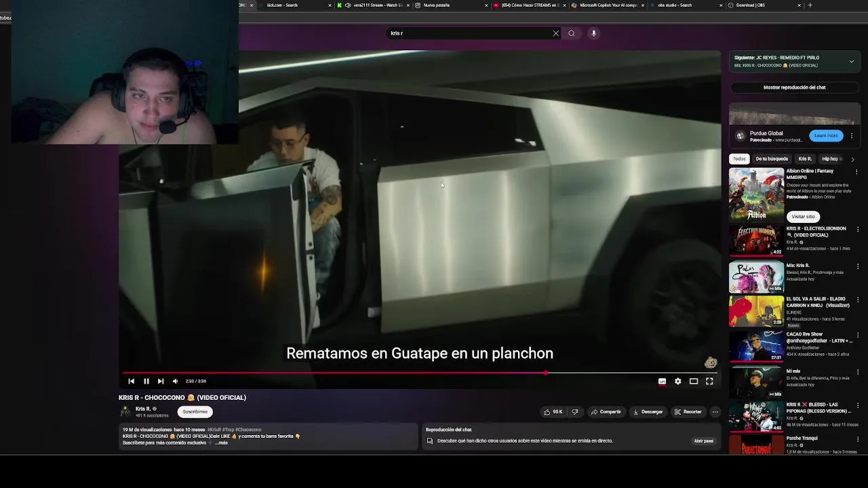
Task: Seek on the red video progress bar
Action: (x=419, y=373)
